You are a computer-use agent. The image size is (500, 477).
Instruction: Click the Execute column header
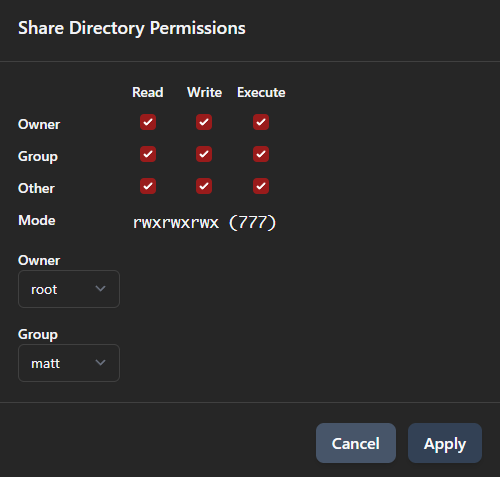point(261,92)
